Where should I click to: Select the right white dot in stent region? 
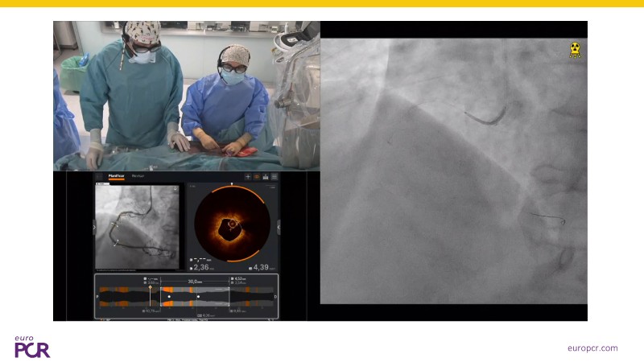(198, 296)
